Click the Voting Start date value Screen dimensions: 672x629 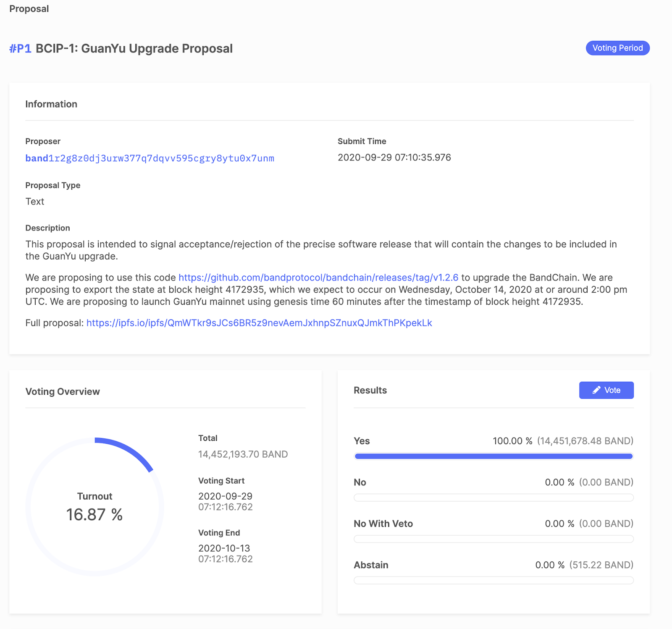click(x=226, y=501)
